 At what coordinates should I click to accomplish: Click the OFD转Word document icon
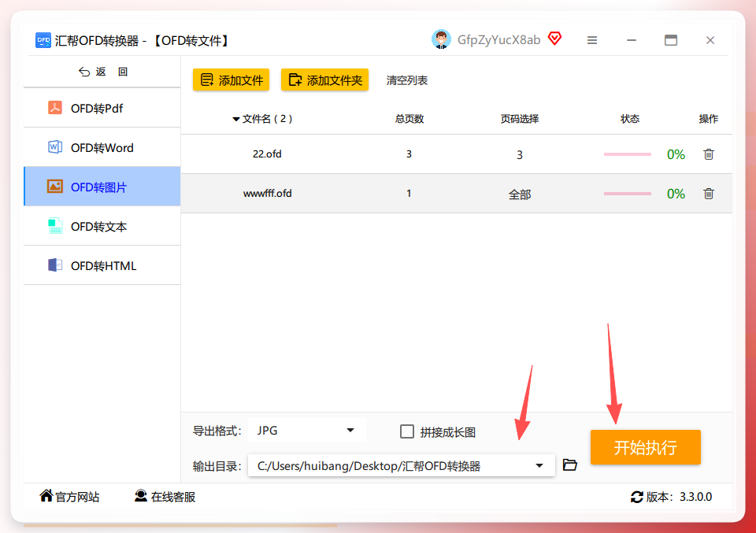point(55,147)
